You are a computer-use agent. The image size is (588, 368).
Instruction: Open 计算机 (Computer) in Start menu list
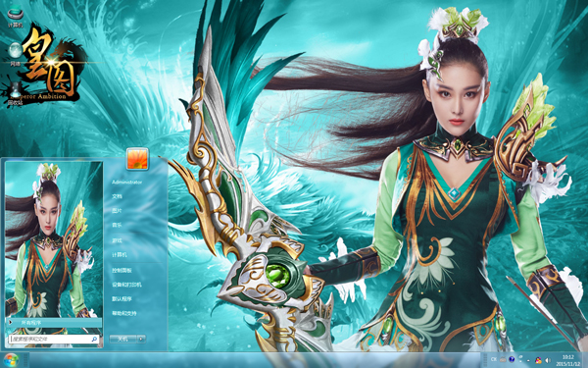tap(120, 255)
